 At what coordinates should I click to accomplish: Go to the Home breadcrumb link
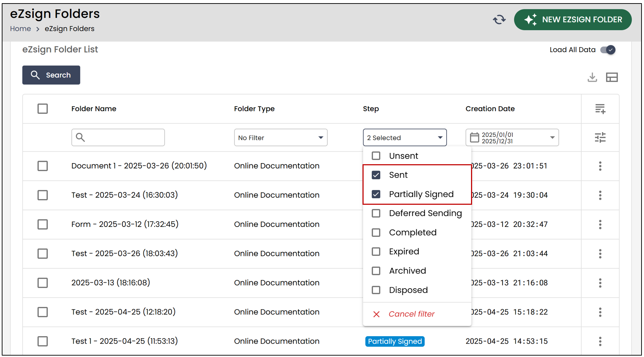[x=20, y=29]
